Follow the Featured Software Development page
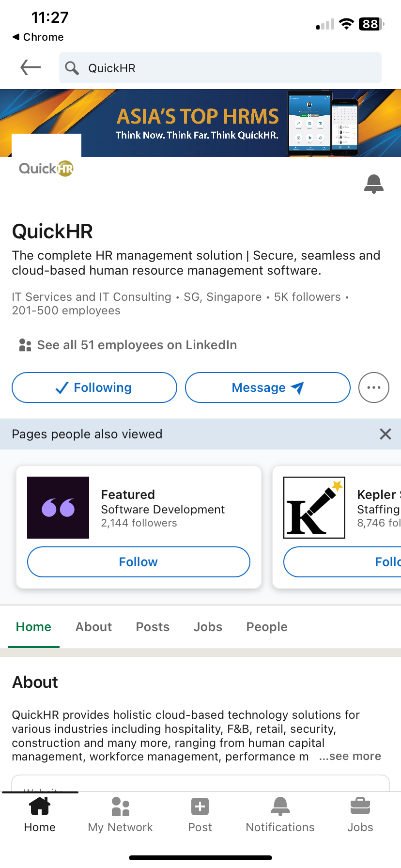Viewport: 401px width, 868px height. 139,562
